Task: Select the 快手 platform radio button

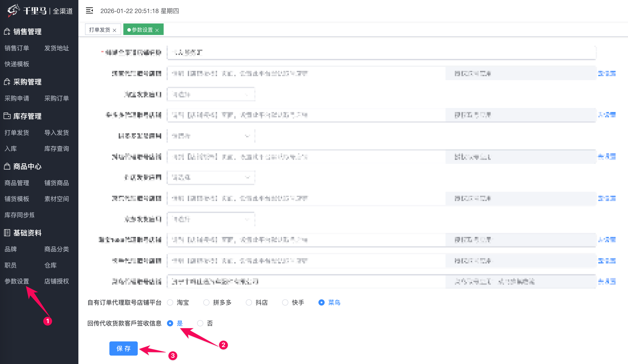Action: coord(285,302)
